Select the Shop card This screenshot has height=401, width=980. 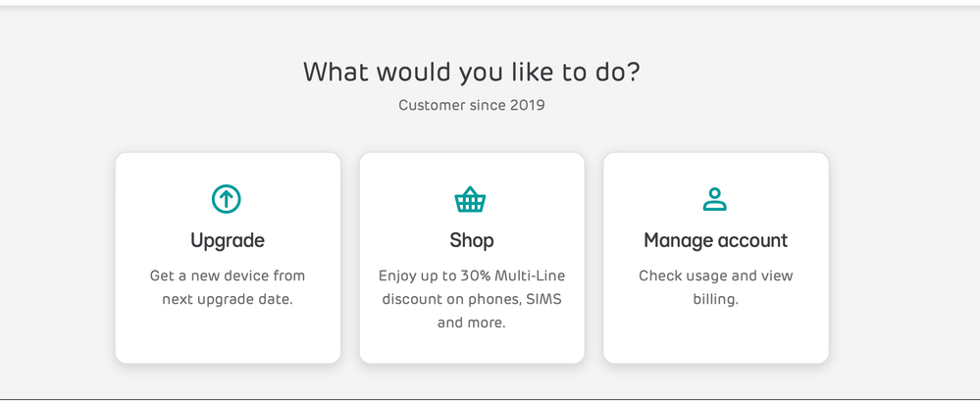pyautogui.click(x=472, y=258)
